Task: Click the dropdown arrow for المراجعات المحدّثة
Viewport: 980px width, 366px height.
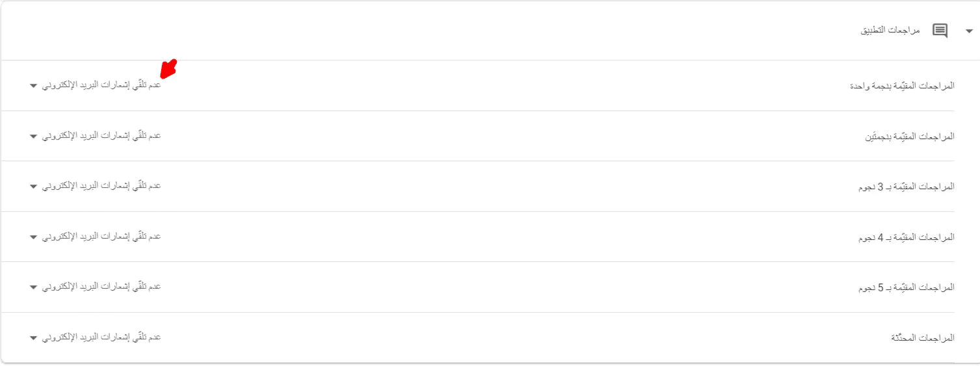Action: [x=33, y=338]
